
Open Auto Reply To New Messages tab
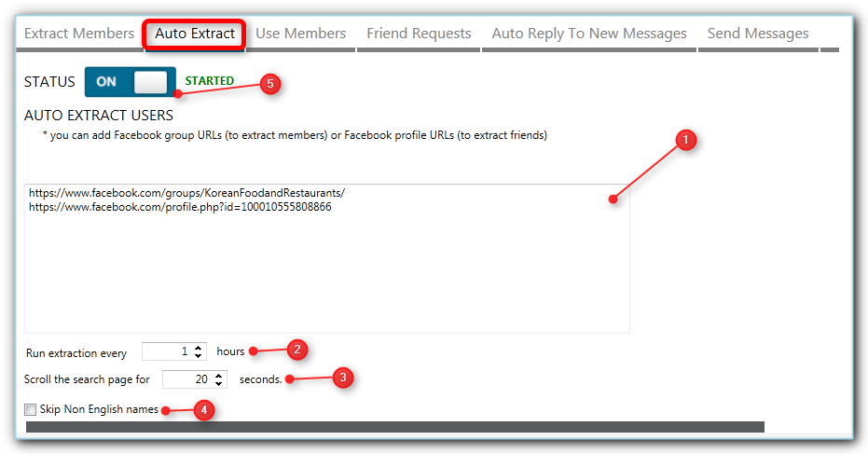[x=589, y=34]
